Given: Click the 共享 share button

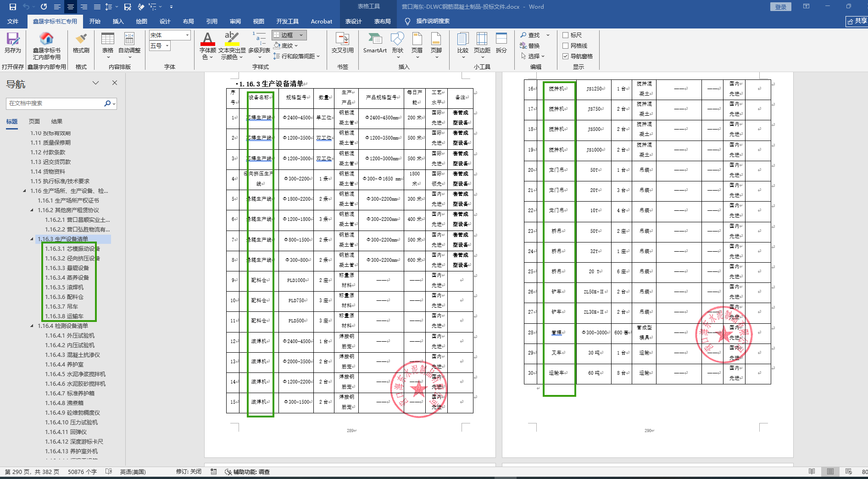Looking at the screenshot, I should pos(857,21).
